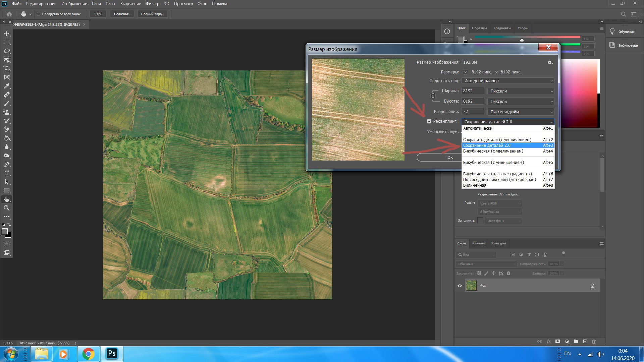Open the resolution units Пиксели/дюйм dropdown
The width and height of the screenshot is (644, 362).
pos(521,112)
